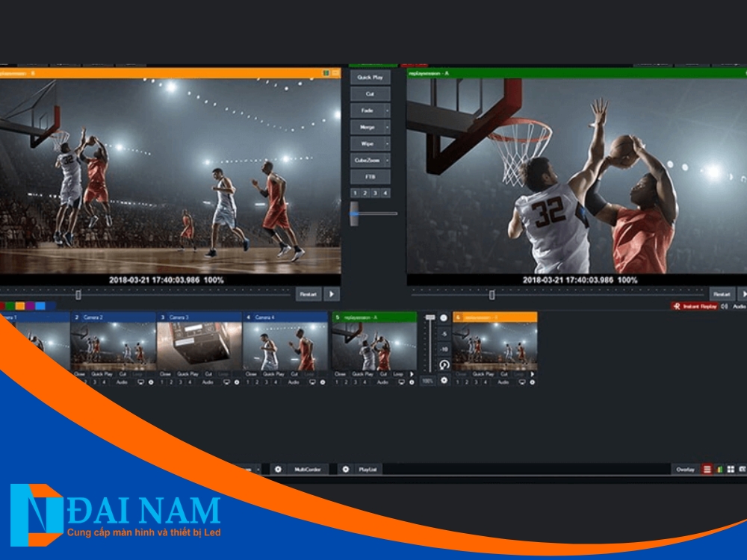Click the gear icon under Camera 4

[x=323, y=382]
